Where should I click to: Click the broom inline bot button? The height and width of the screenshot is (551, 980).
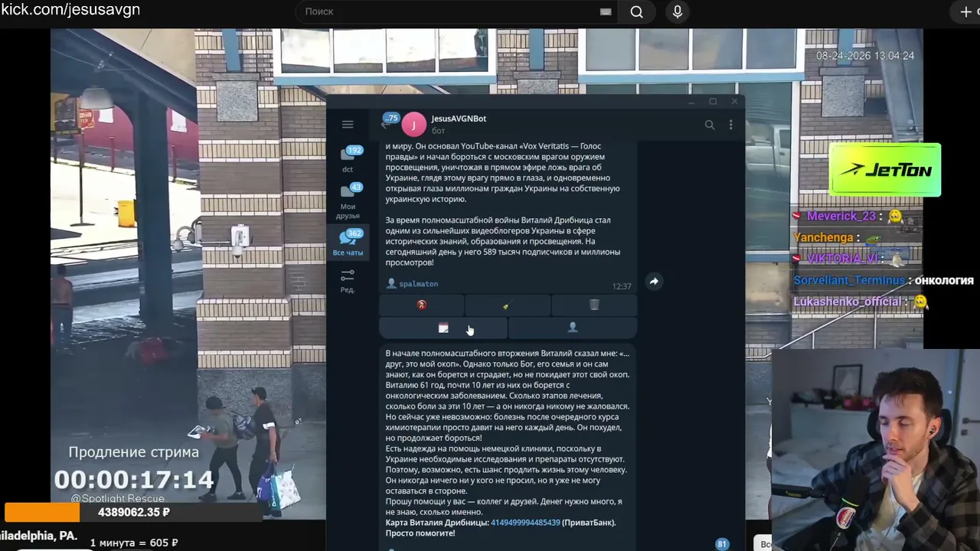[507, 305]
